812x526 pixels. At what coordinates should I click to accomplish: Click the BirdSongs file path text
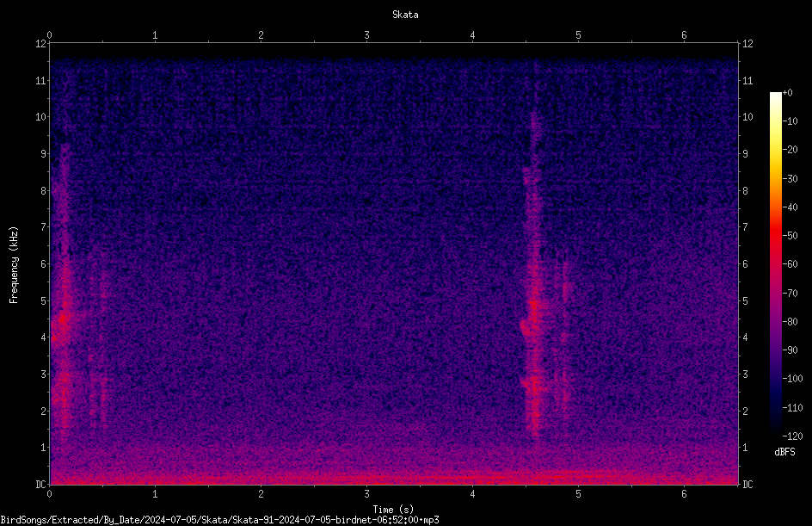pyautogui.click(x=219, y=520)
